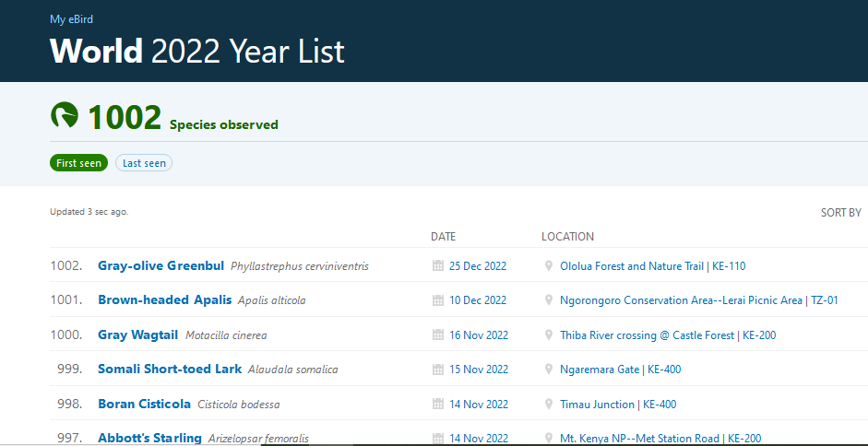
Task: Click scientific name Phyllastrephus cerviniventris
Action: coord(300,266)
